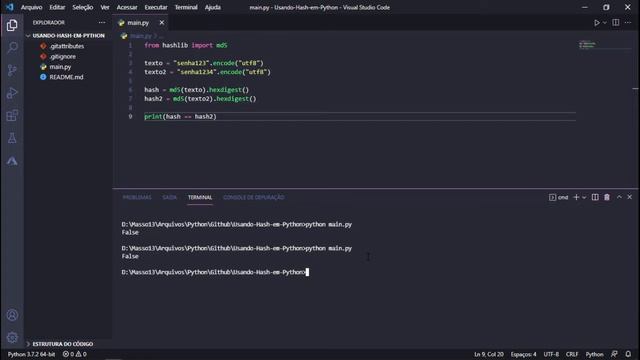Open .gitattributes file in explorer

[x=67, y=46]
